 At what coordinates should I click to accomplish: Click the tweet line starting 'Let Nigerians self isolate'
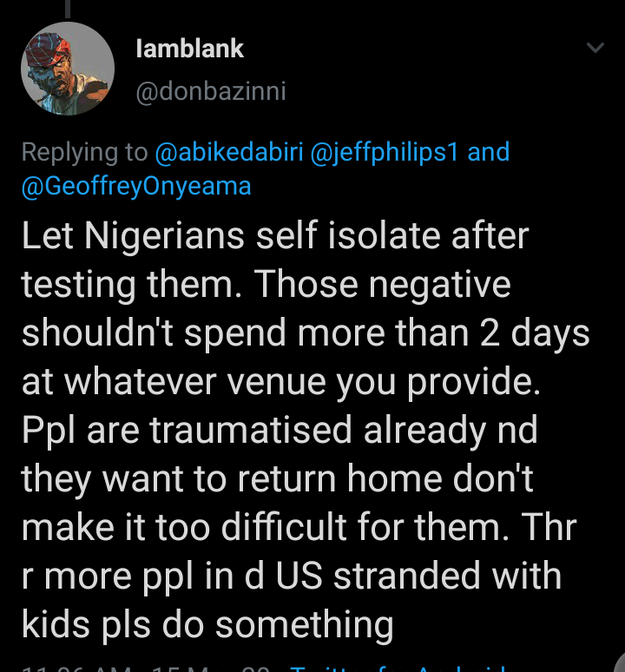[x=275, y=236]
